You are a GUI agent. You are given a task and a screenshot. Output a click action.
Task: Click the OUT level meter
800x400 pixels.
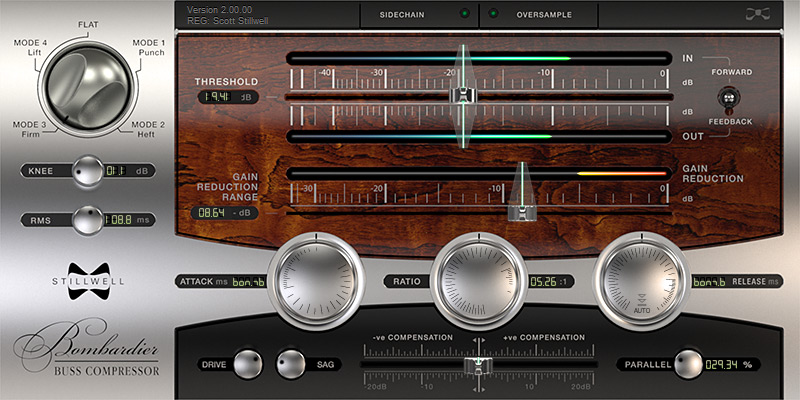click(x=479, y=136)
